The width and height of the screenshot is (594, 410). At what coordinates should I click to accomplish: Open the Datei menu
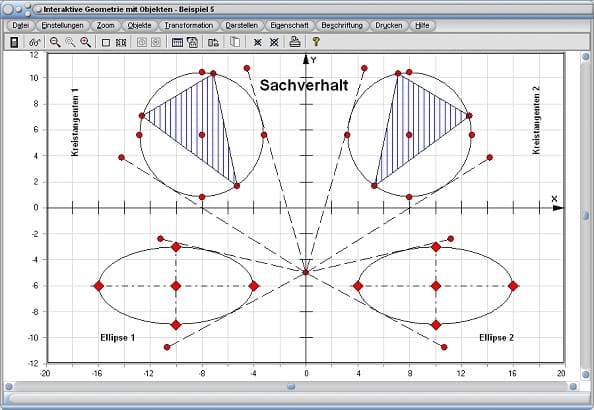point(20,25)
